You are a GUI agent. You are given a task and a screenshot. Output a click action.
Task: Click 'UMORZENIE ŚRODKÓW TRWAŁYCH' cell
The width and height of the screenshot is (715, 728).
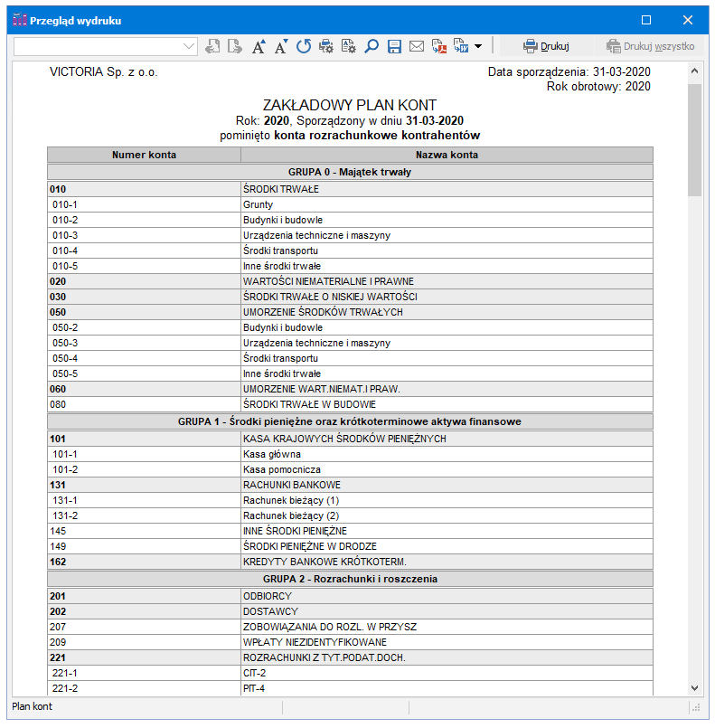pos(447,312)
